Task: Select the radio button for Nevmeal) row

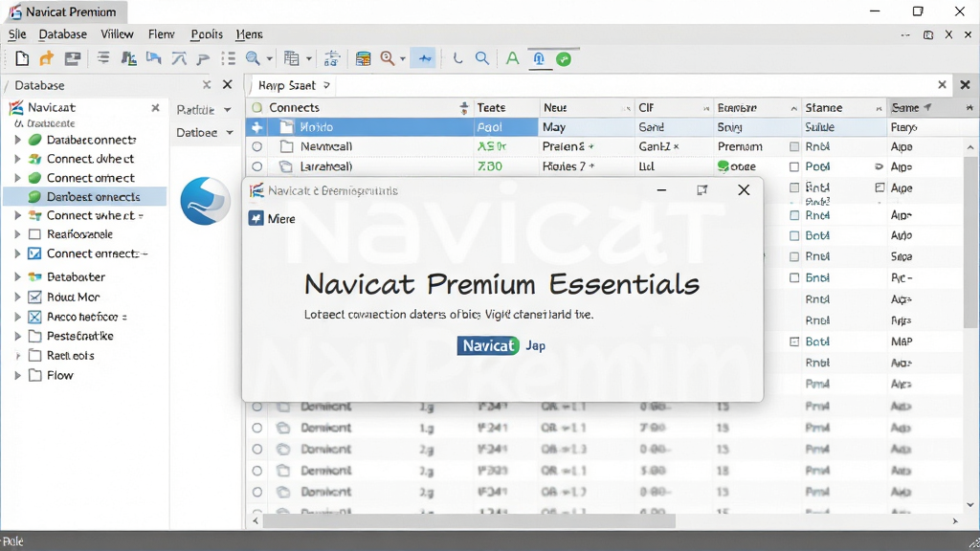Action: (256, 146)
